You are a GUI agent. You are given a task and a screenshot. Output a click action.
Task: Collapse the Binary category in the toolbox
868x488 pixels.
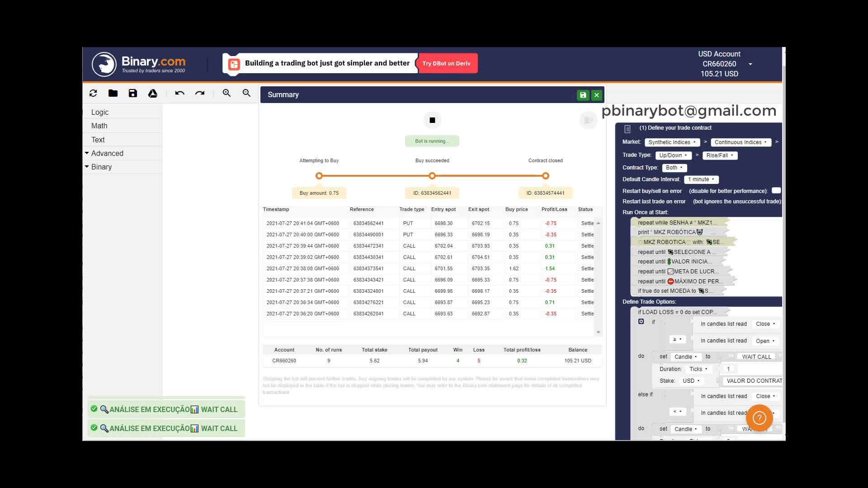tap(87, 167)
